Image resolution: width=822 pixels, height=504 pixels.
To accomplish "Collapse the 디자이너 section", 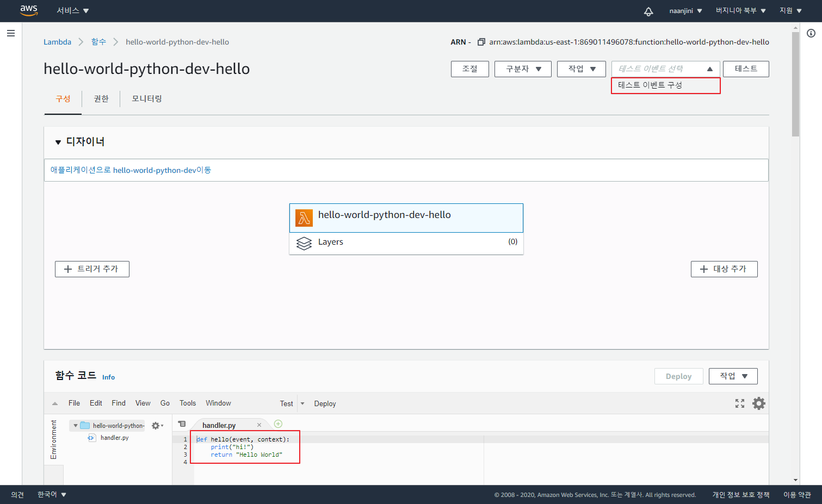I will [58, 142].
